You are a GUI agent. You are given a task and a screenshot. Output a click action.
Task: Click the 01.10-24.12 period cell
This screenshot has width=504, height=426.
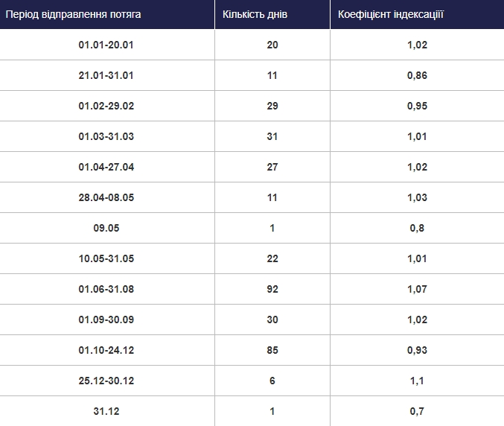click(106, 350)
